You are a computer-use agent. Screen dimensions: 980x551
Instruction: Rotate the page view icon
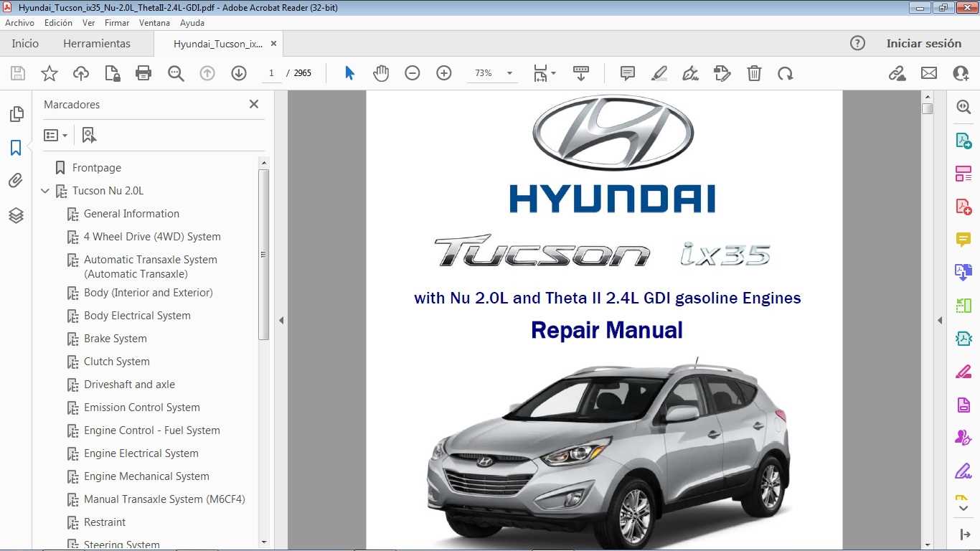click(786, 73)
